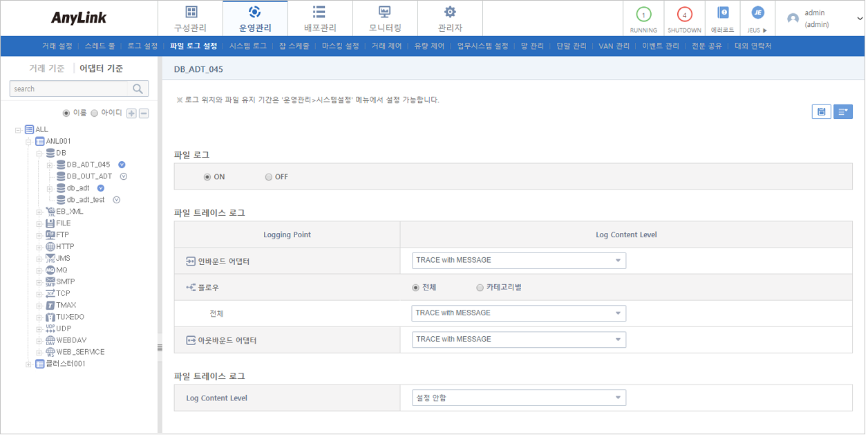Expand DB_ADT_045 tree node
The width and height of the screenshot is (868, 435).
click(x=50, y=165)
